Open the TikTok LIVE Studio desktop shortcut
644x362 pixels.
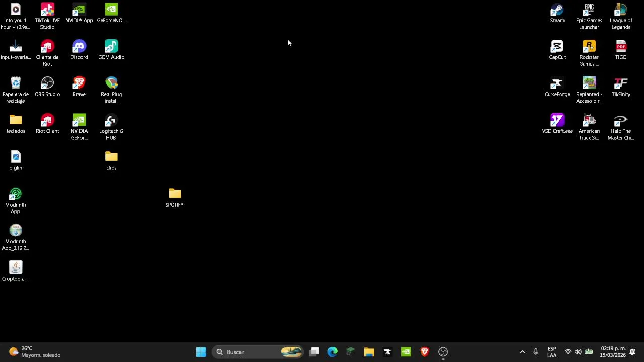(47, 16)
